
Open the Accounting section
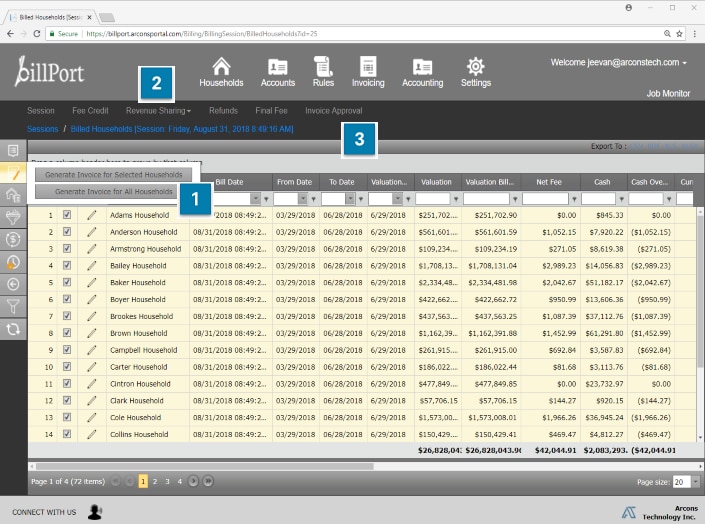point(423,72)
